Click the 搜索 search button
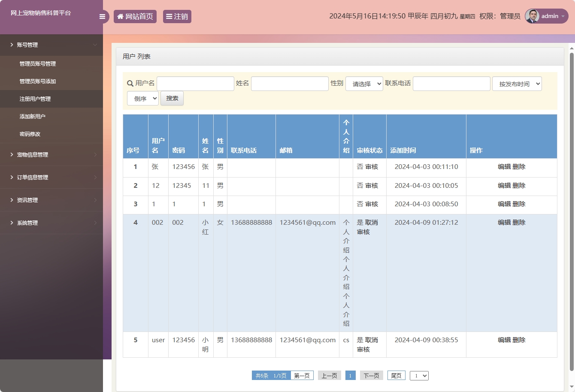575x392 pixels. (172, 98)
